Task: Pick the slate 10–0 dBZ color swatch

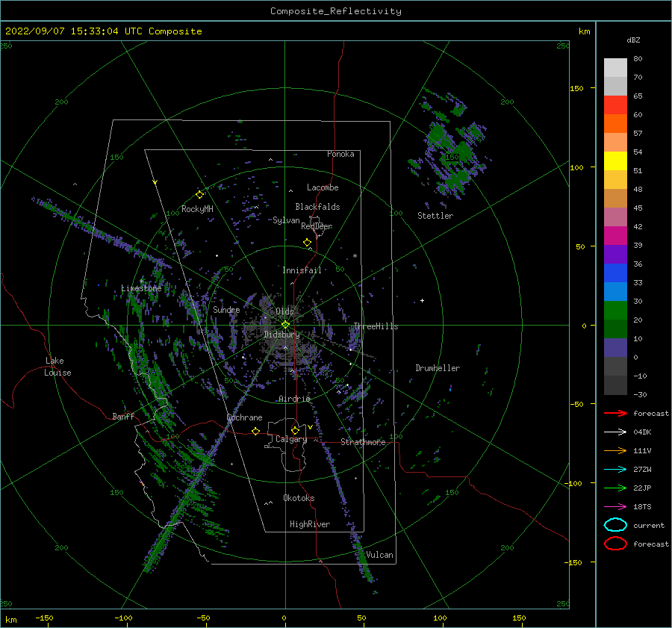Action: click(x=615, y=348)
